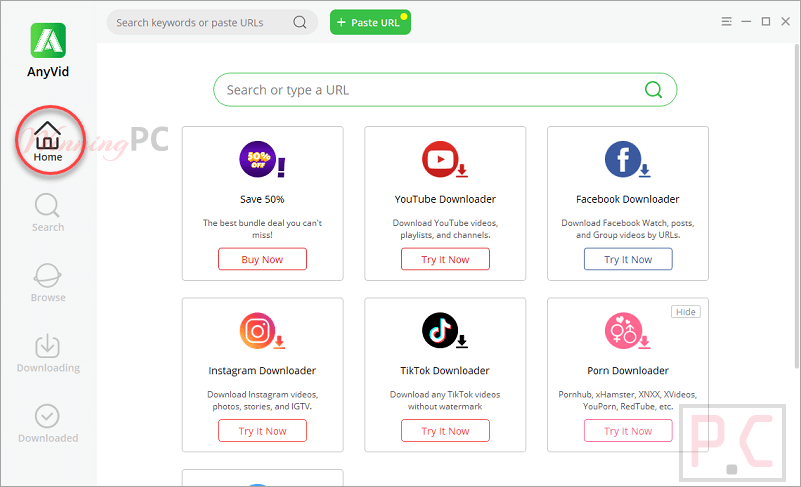
Task: Click the TikTok downloader icon
Action: tap(445, 331)
